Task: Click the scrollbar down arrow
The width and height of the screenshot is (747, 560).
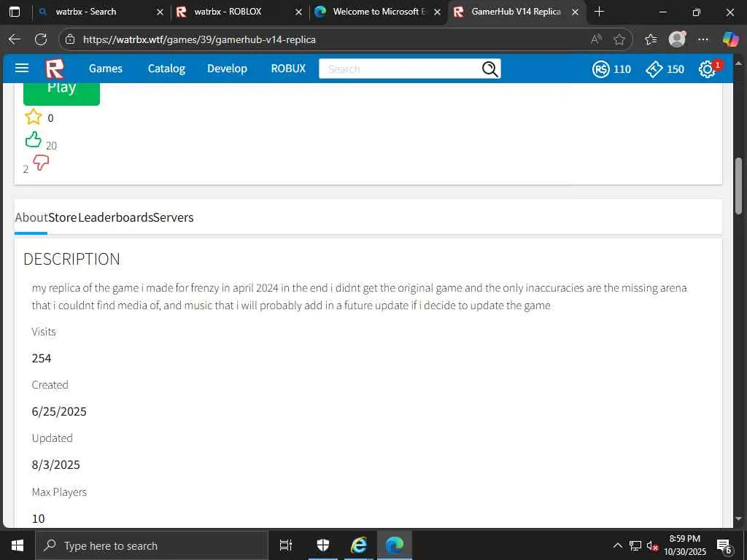Action: pyautogui.click(x=738, y=518)
